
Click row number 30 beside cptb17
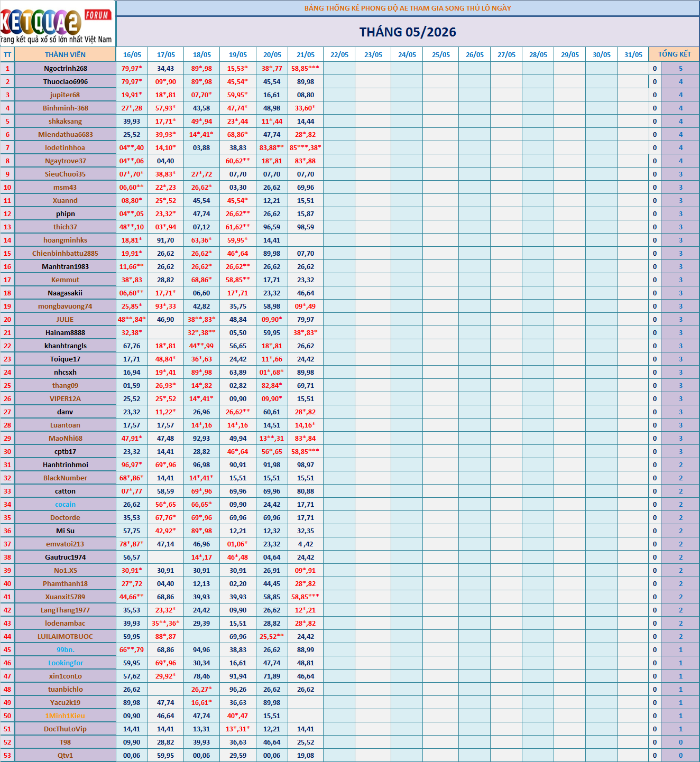(7, 451)
